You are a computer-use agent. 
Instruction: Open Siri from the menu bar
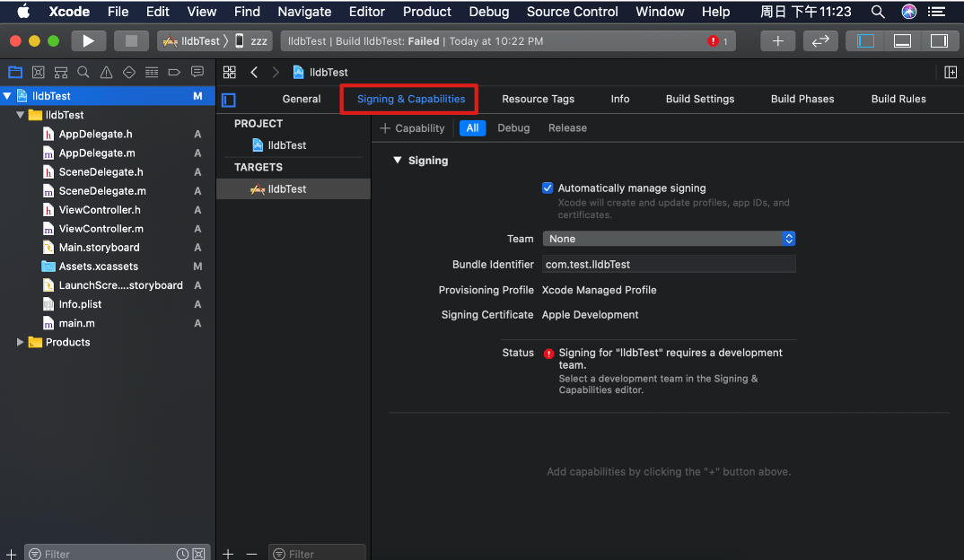pyautogui.click(x=908, y=12)
